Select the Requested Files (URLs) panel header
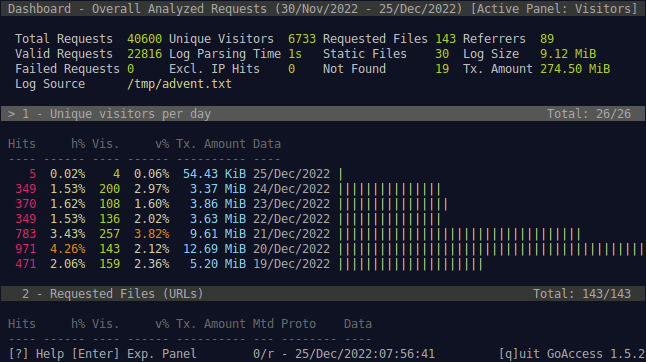Screen dimensions: 646x362 (x=323, y=294)
